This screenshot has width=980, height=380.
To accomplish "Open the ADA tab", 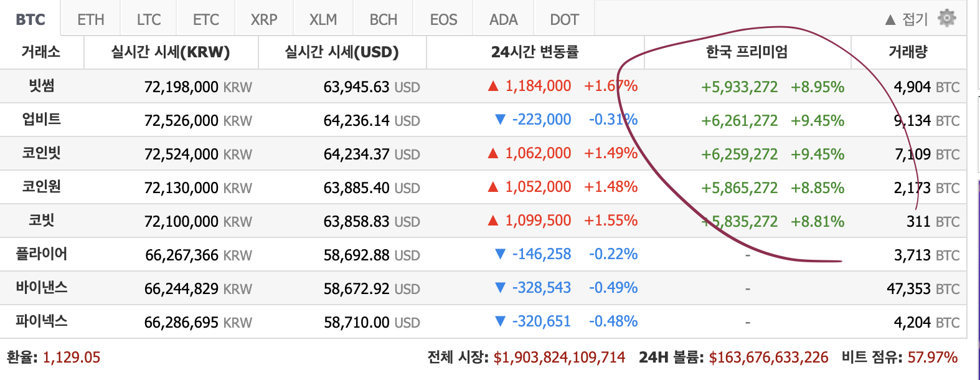I will tap(502, 18).
